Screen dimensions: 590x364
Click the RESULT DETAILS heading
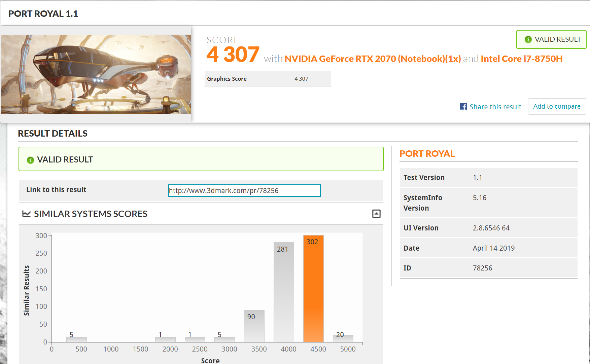point(53,134)
